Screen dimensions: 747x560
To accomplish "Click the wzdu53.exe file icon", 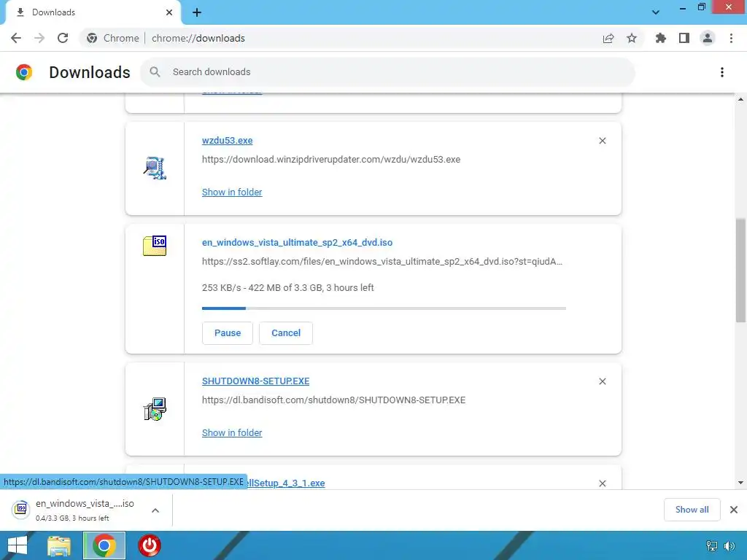I will [155, 168].
